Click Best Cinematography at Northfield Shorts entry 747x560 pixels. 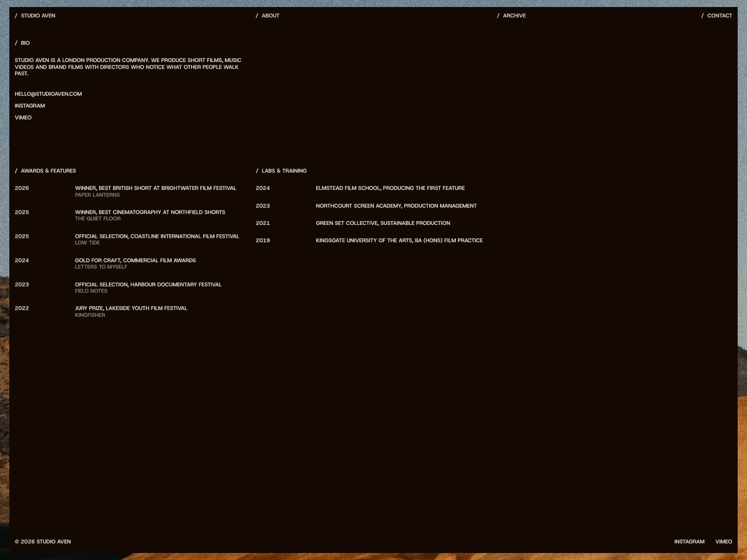pyautogui.click(x=150, y=212)
